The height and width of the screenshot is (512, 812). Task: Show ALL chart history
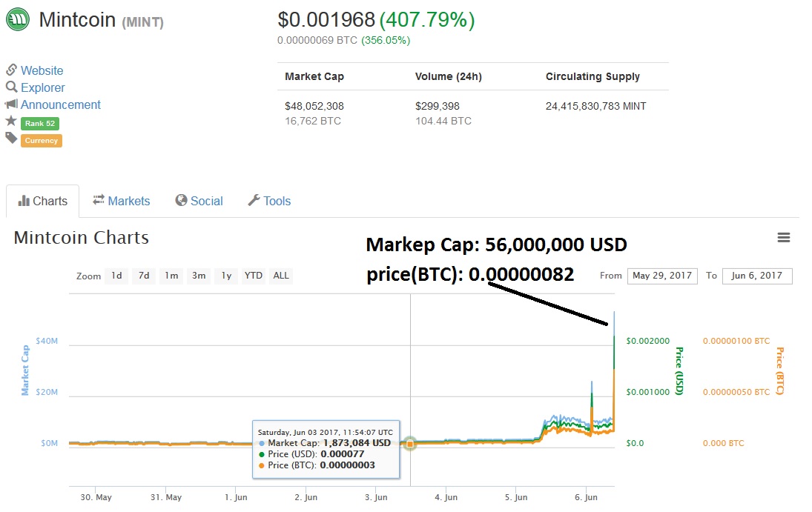coord(281,276)
